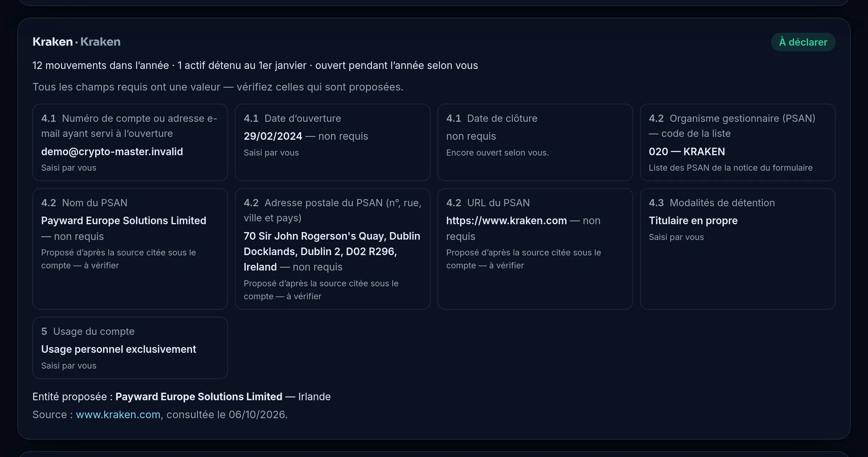Screen dimensions: 868x457
Task: Click 'Encore ouvert selon vous.' note
Action: pos(497,153)
